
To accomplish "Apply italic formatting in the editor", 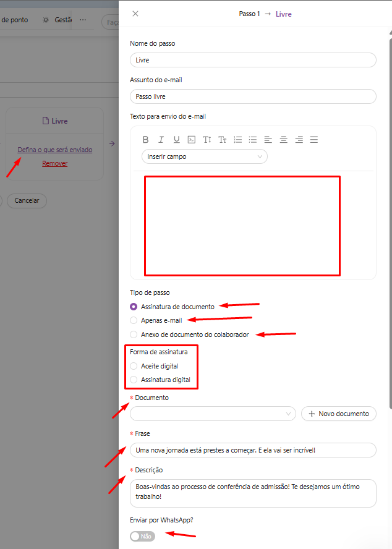I will point(161,140).
